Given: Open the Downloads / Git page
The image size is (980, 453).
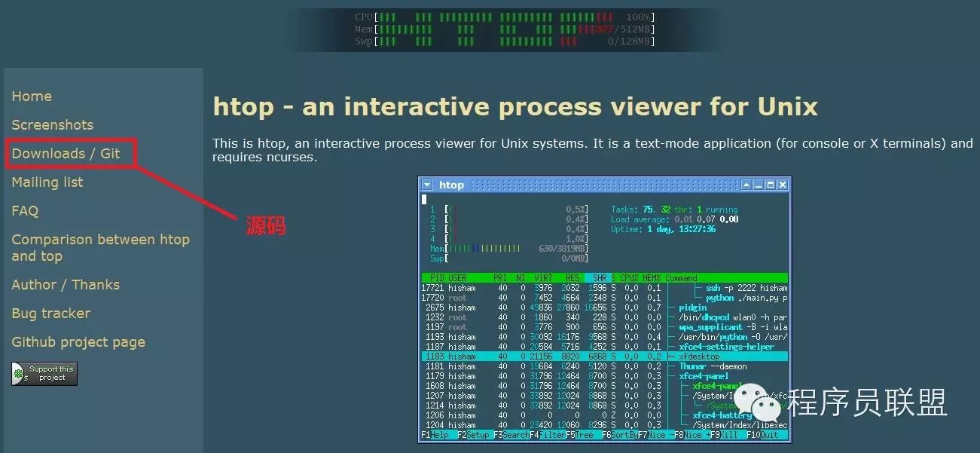Looking at the screenshot, I should (x=66, y=154).
